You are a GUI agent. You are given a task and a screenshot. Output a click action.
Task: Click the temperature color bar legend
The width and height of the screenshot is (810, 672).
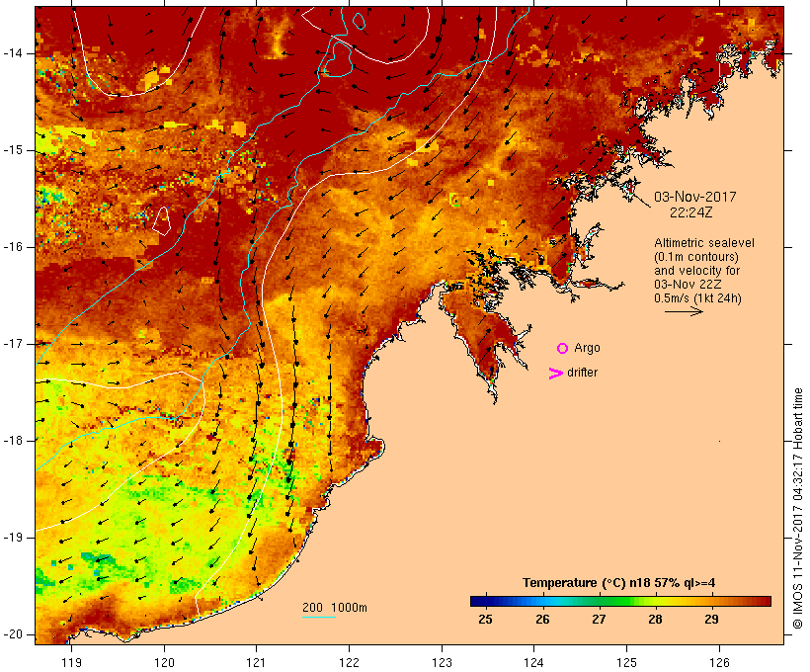click(620, 601)
